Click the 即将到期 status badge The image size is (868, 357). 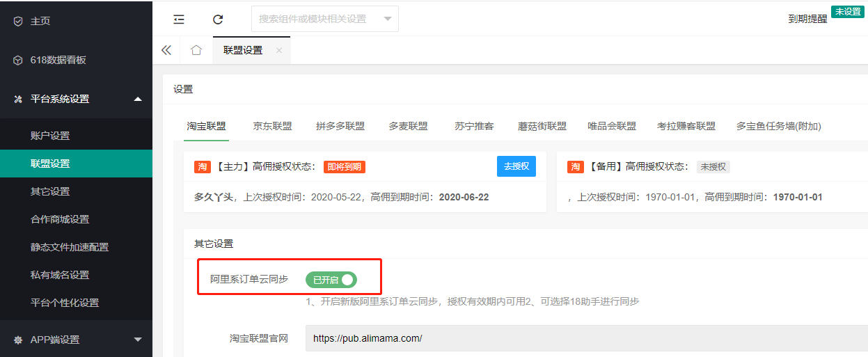click(346, 167)
